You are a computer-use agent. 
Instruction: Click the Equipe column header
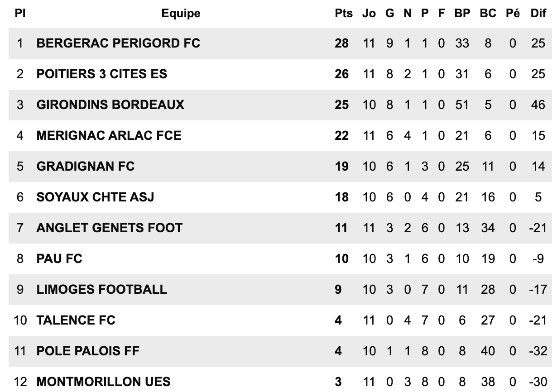[x=181, y=14]
